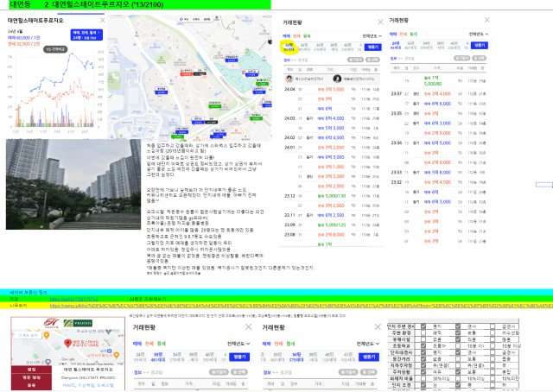
Task: Select 전세 tab in top-right 거래현황 panel
Action: click(x=404, y=35)
